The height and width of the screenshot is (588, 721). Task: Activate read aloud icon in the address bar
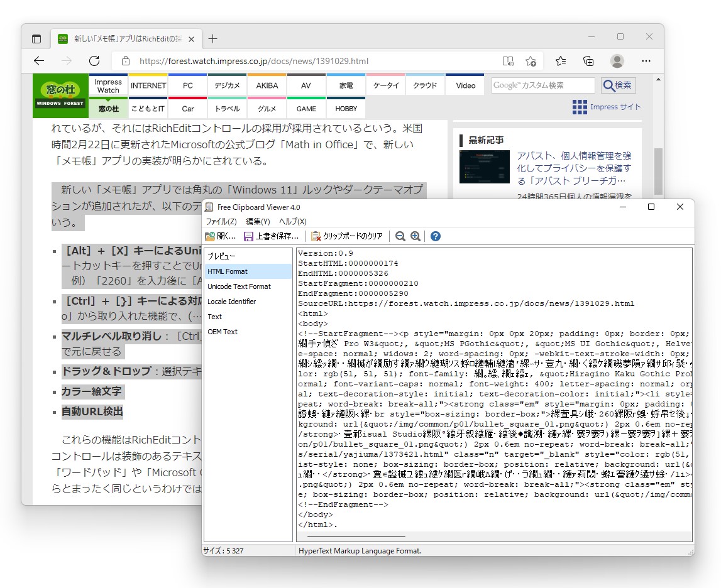coord(508,61)
